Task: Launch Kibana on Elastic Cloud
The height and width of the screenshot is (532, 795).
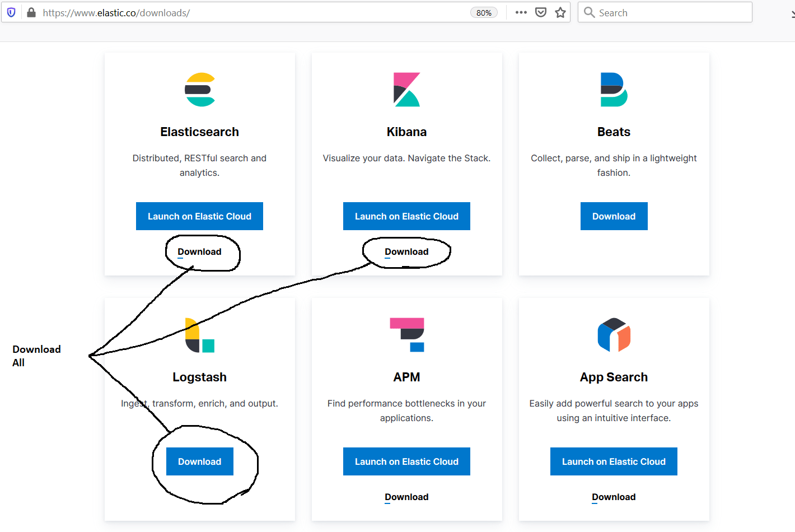Action: click(x=406, y=216)
